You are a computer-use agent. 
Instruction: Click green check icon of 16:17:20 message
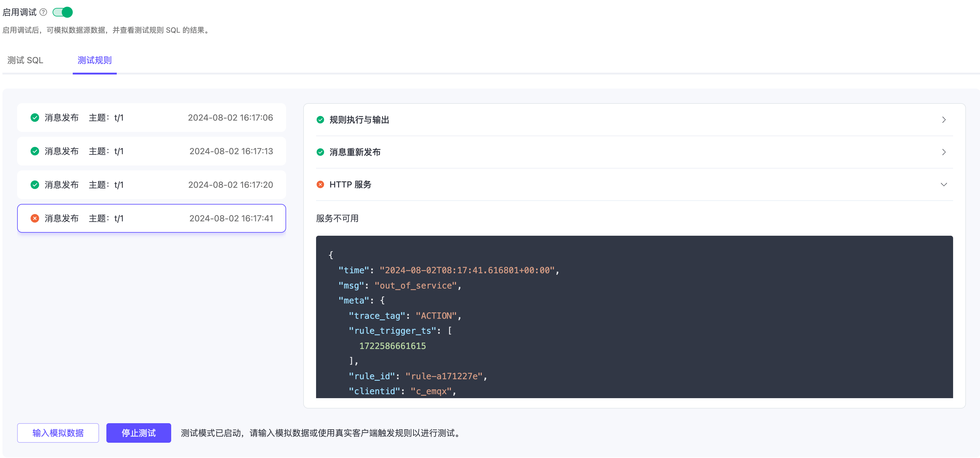pyautogui.click(x=35, y=185)
